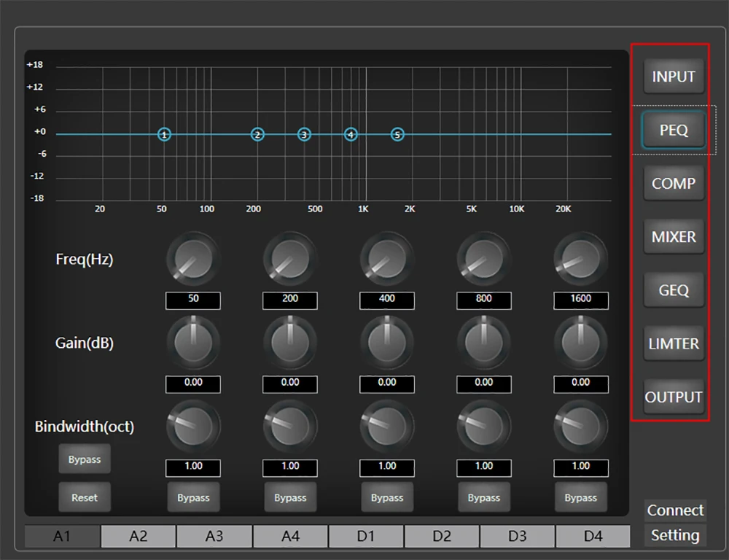Toggle Bypass for the 200 Hz band
Screen dimensions: 729x560
[x=290, y=497]
